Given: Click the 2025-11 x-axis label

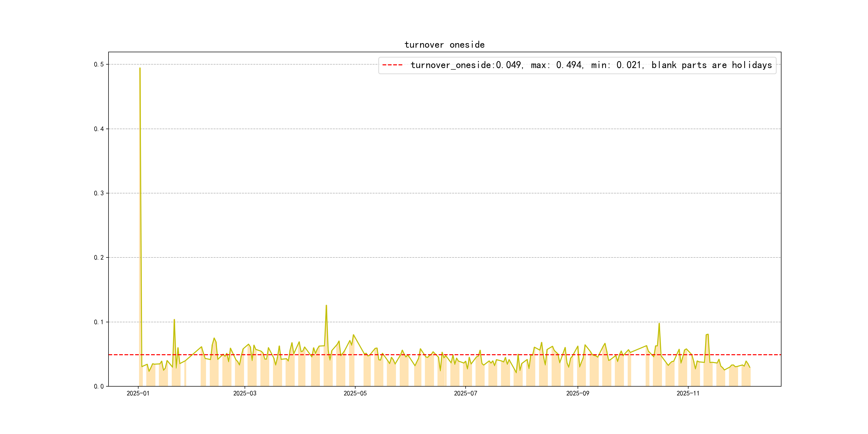Looking at the screenshot, I should tap(688, 393).
